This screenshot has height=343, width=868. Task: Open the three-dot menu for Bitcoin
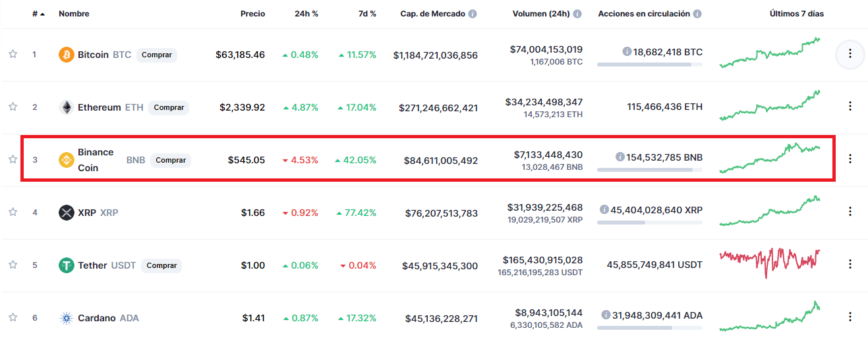[x=850, y=53]
